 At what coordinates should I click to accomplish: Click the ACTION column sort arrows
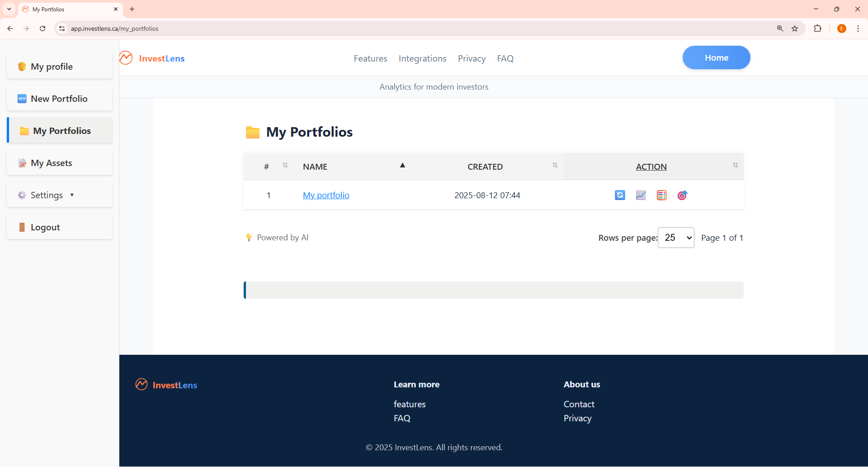[x=736, y=165]
